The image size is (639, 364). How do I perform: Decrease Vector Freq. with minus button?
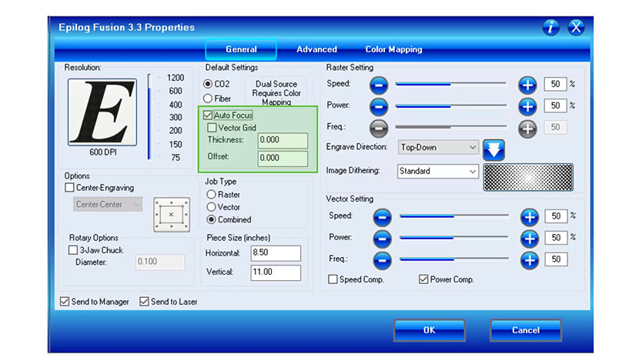pyautogui.click(x=383, y=260)
